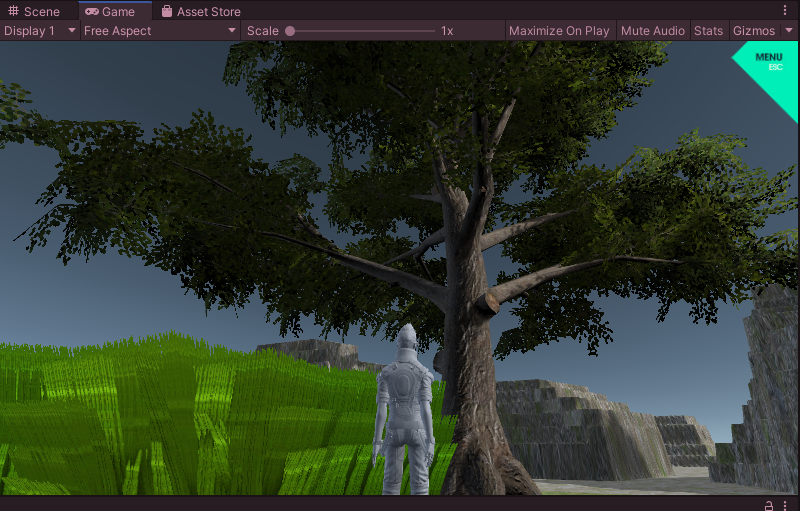This screenshot has width=800, height=511.
Task: Toggle the Stats overlay
Action: coord(708,31)
